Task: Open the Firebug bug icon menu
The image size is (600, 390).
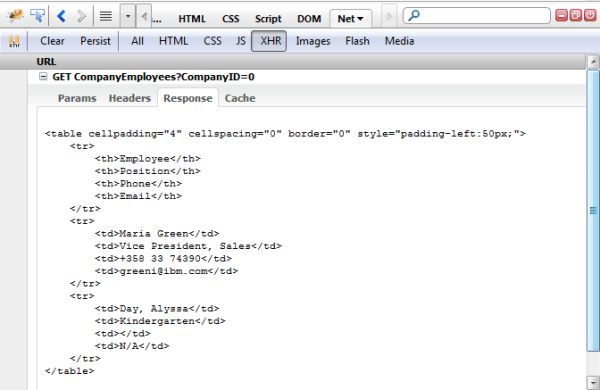Action: (15, 16)
